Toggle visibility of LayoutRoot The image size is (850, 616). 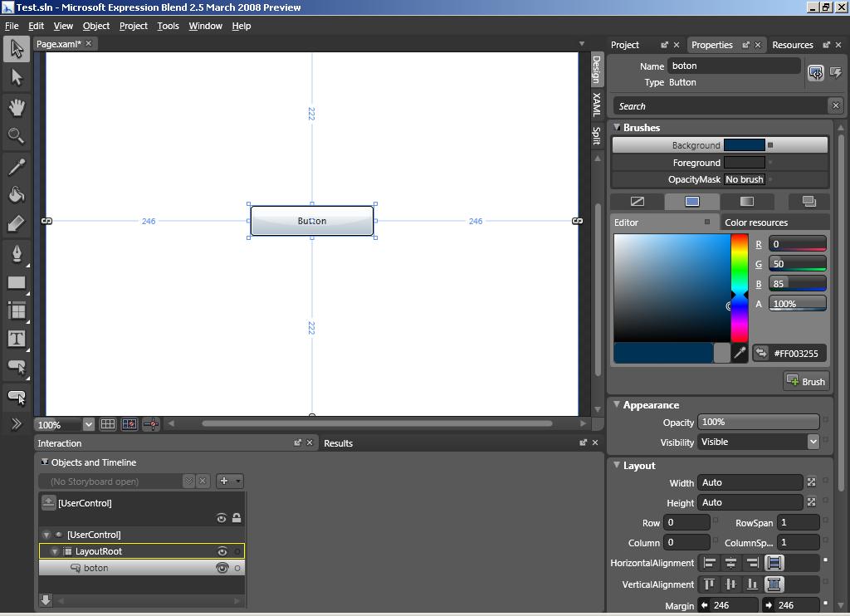point(222,551)
